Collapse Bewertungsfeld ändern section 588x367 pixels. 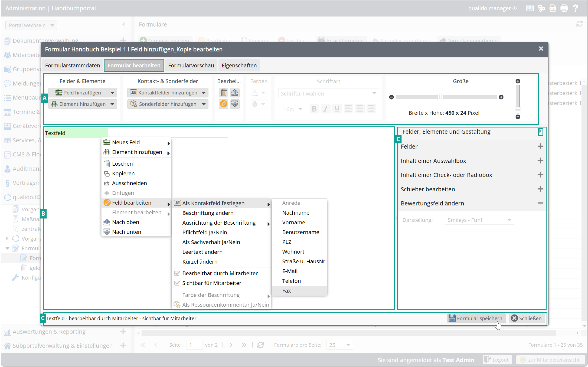[540, 203]
